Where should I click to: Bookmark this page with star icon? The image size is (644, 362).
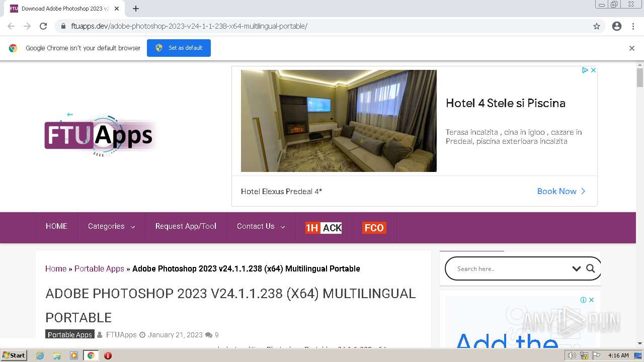coord(597,26)
